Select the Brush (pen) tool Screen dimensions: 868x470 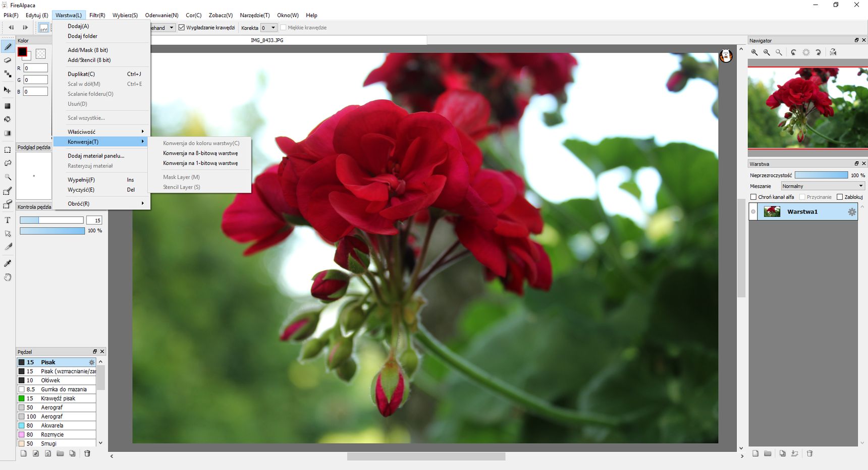pyautogui.click(x=8, y=47)
